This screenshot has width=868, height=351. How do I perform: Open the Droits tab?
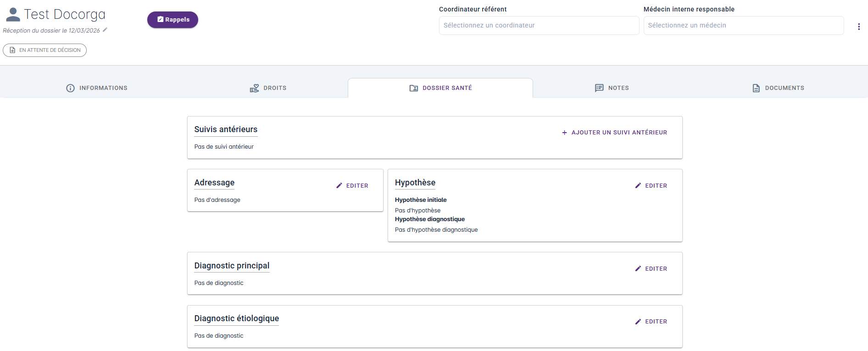click(x=268, y=88)
